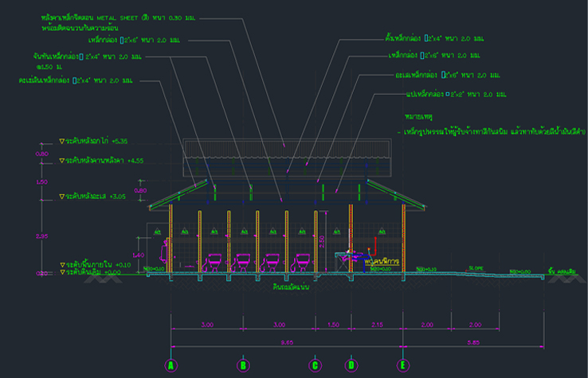The image size is (588, 378).
Task: Select the magenta 0.80 dimension below +5.35
Action: pyautogui.click(x=41, y=154)
